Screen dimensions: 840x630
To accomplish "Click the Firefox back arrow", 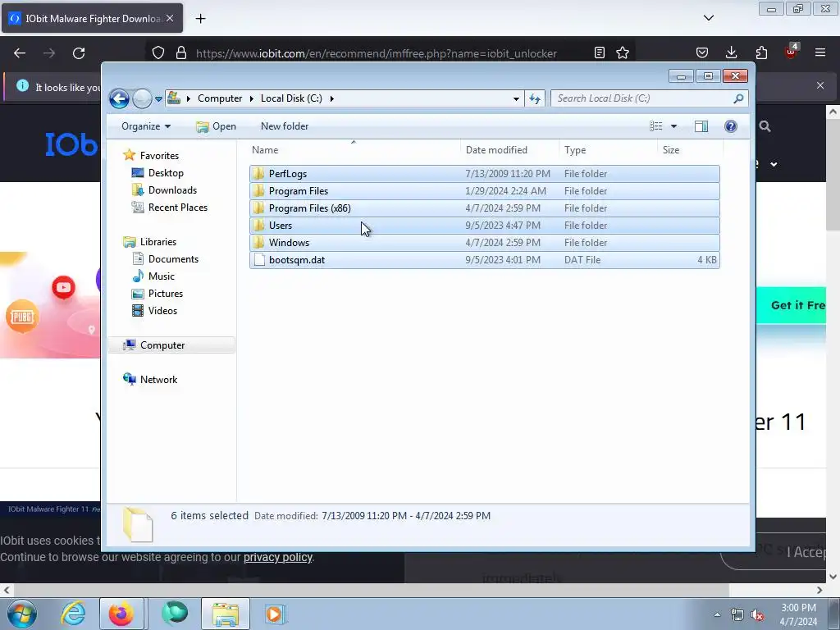I will [x=20, y=53].
